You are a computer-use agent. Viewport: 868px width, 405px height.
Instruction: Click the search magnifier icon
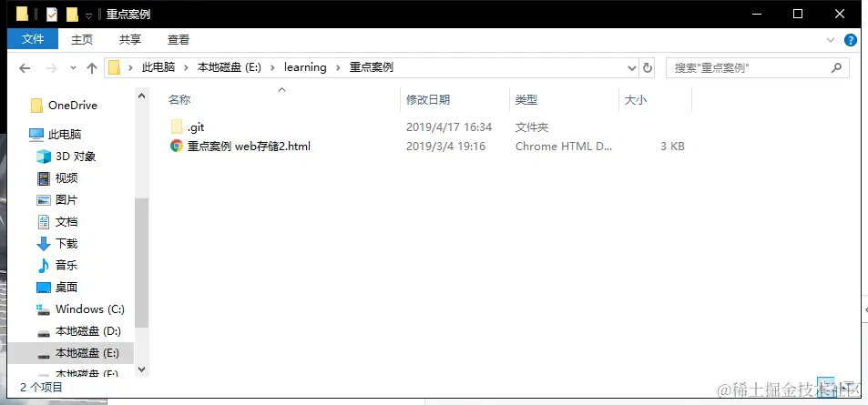click(x=836, y=68)
